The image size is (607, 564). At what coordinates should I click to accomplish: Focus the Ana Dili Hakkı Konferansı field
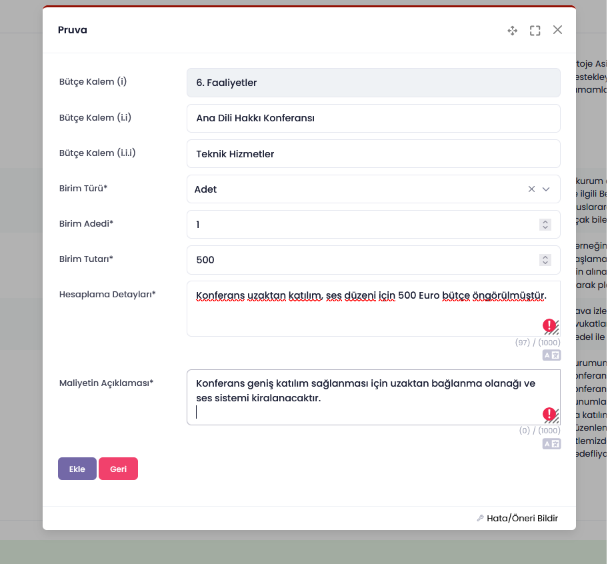(373, 118)
